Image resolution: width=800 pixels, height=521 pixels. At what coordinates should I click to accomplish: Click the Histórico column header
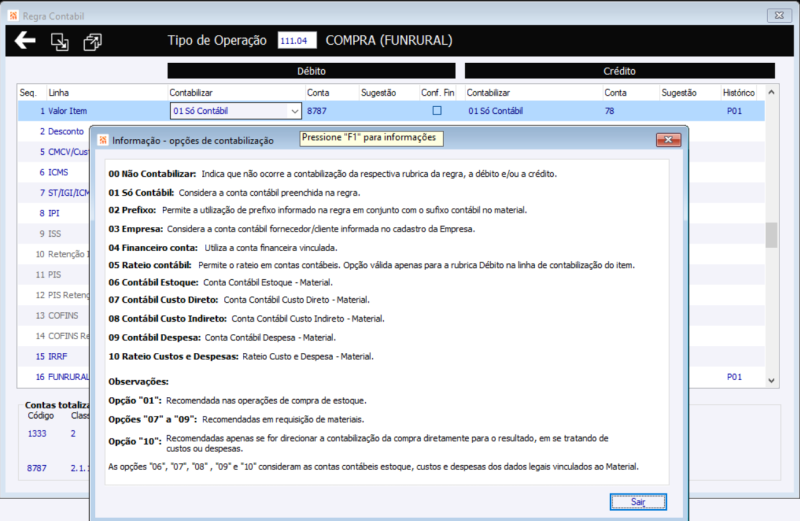pos(738,93)
